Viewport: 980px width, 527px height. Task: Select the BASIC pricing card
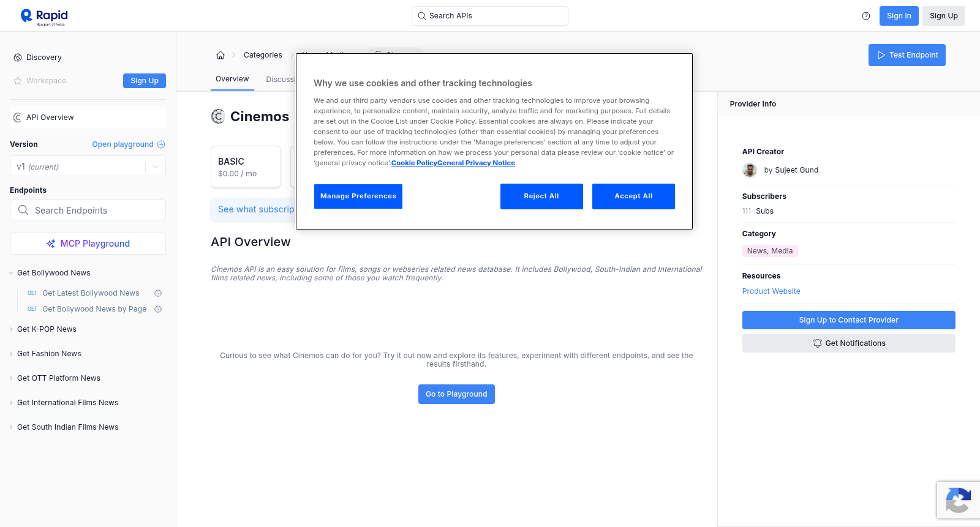pos(246,166)
